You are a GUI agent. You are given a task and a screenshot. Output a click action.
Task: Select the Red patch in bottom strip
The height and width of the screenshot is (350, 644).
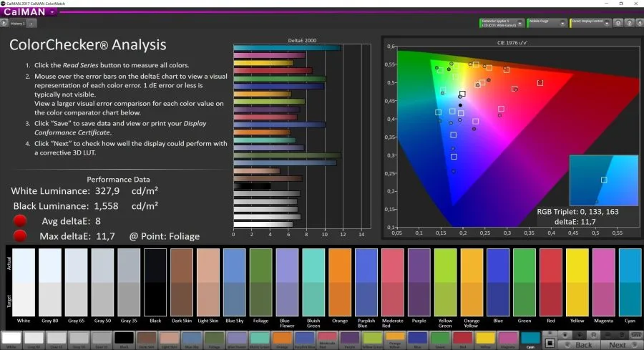pyautogui.click(x=463, y=339)
